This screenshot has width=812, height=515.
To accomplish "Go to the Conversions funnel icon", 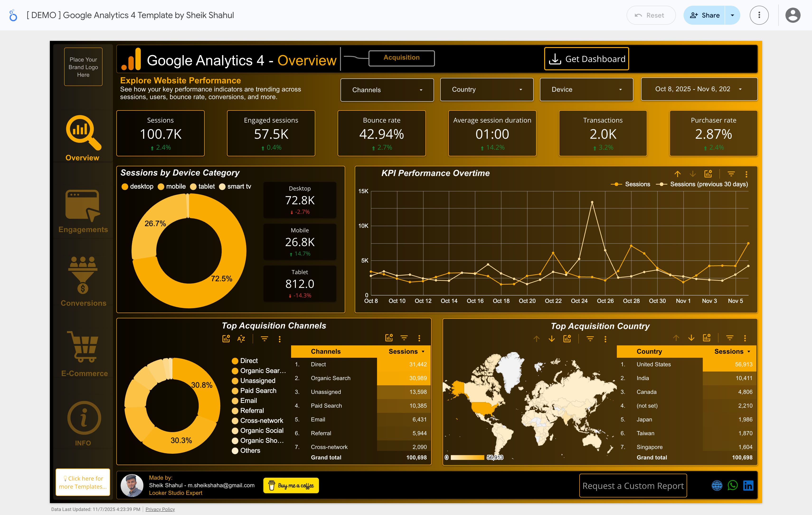I will (83, 275).
